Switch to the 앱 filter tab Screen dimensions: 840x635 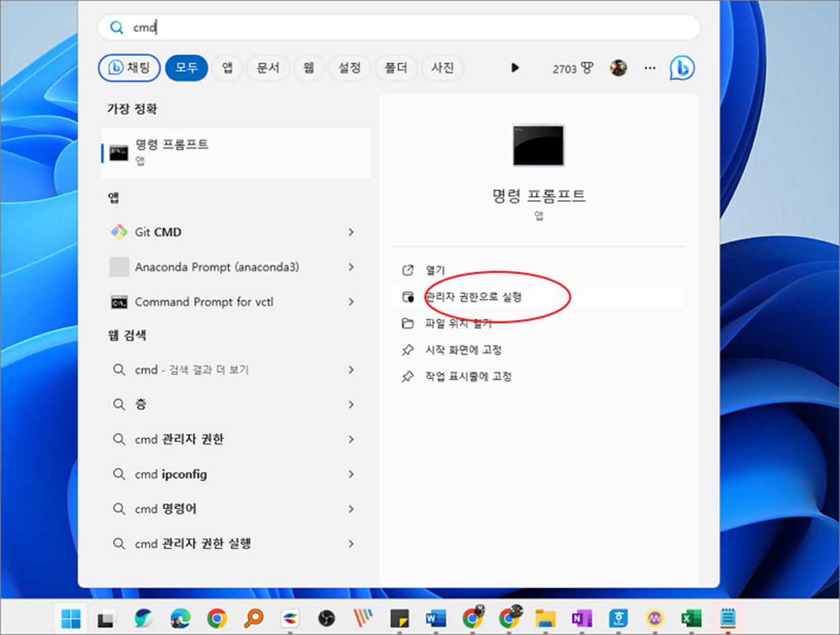point(227,68)
